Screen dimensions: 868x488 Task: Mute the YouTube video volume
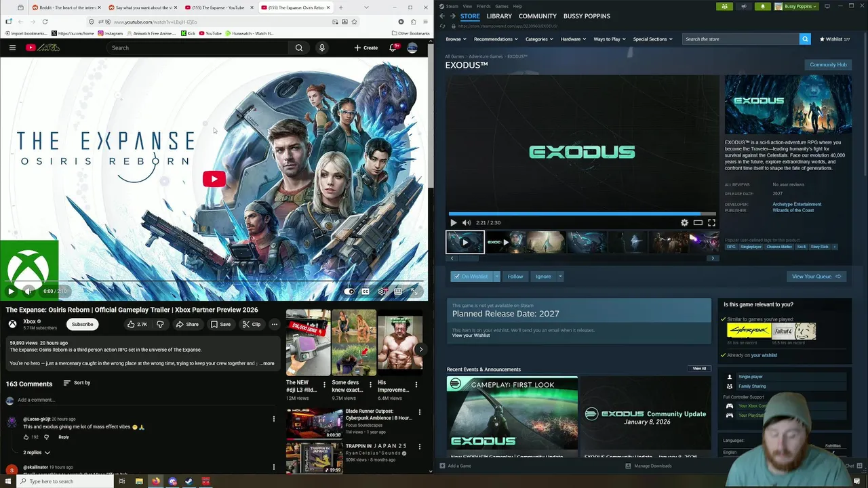click(28, 291)
